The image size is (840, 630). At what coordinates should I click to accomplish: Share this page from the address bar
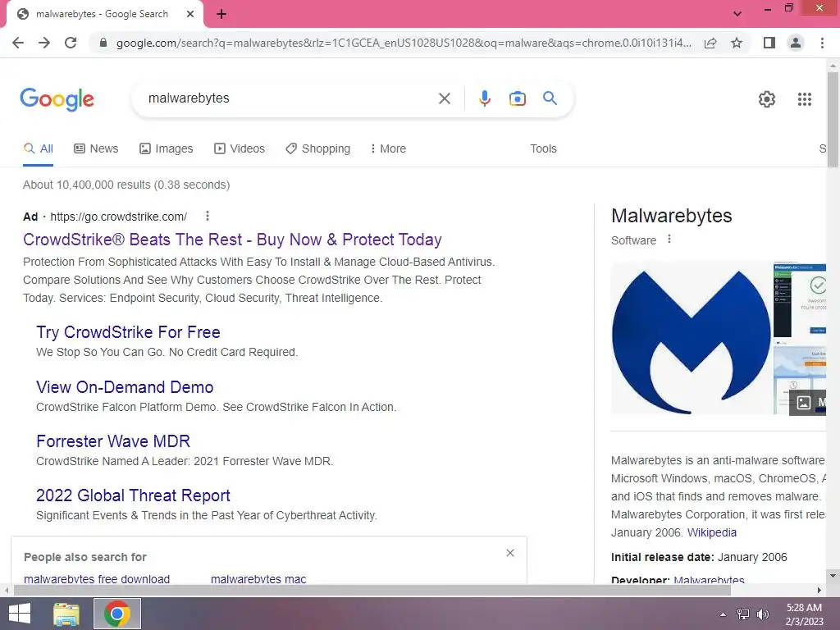(x=710, y=43)
